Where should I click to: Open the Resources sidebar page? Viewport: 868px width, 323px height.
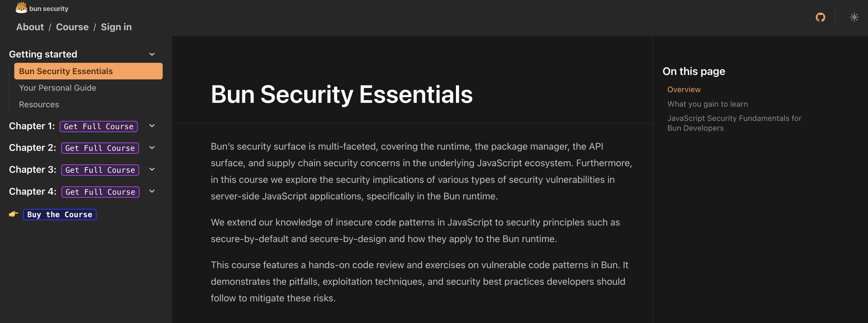(x=39, y=105)
